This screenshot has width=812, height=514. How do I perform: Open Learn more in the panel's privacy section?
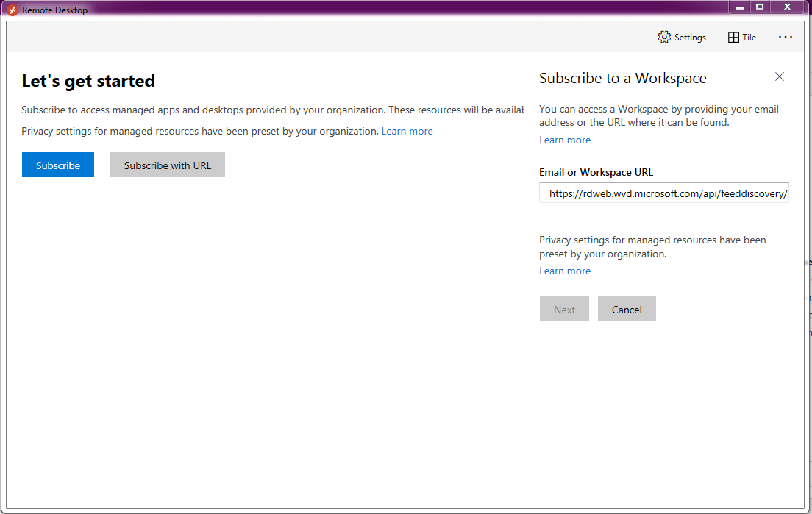[564, 271]
